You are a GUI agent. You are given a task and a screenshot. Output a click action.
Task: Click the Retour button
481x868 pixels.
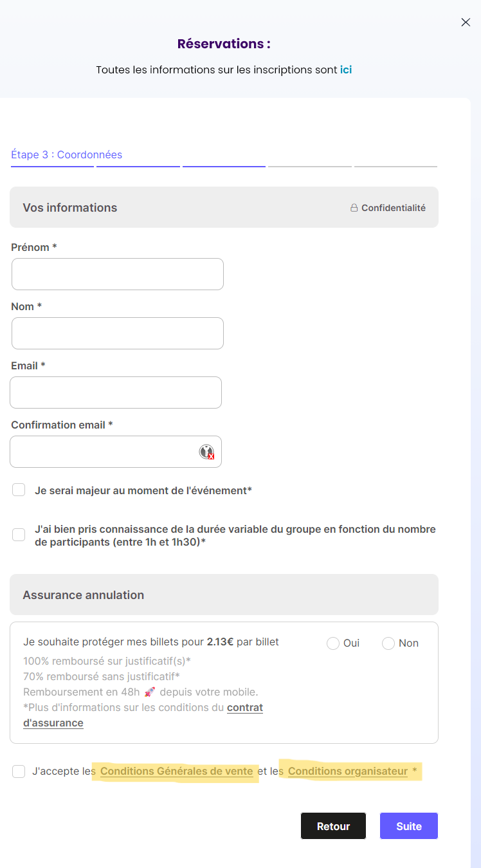(333, 826)
